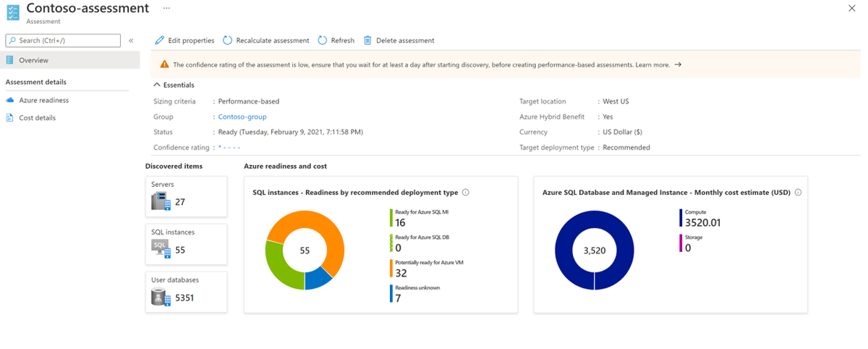Open the User databases tile showing 5351
This screenshot has height=349, width=868.
(186, 292)
